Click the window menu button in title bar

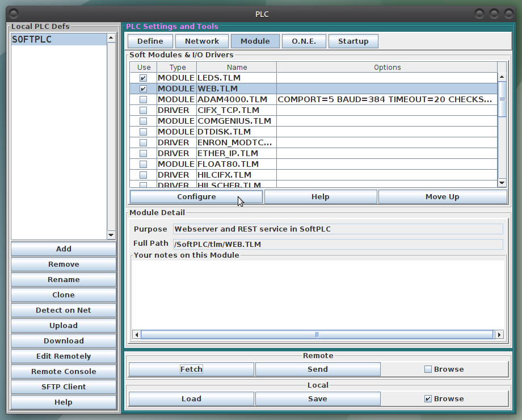pyautogui.click(x=14, y=14)
